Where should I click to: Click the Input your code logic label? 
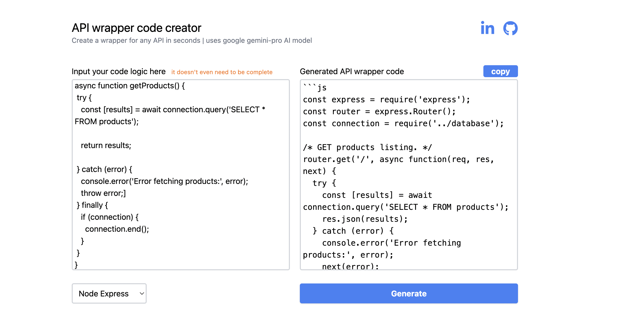[119, 71]
